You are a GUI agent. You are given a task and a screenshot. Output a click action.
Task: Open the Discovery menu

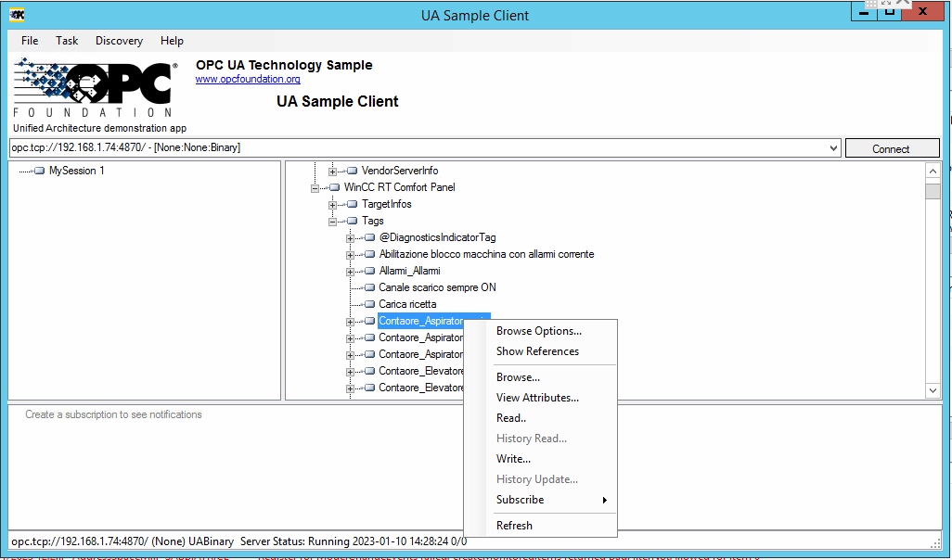pyautogui.click(x=119, y=41)
